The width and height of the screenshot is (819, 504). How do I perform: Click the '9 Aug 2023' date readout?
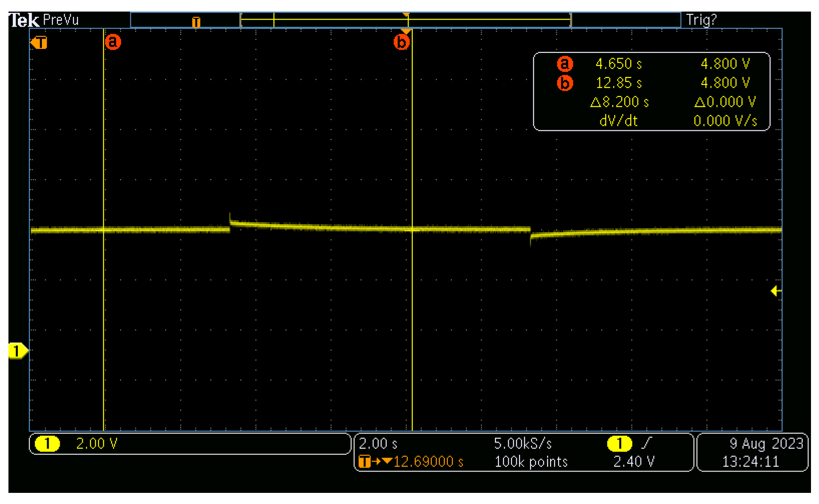[x=766, y=444]
